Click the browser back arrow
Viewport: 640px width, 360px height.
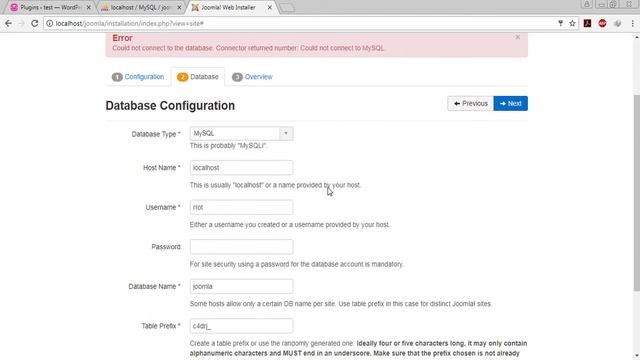pyautogui.click(x=8, y=24)
